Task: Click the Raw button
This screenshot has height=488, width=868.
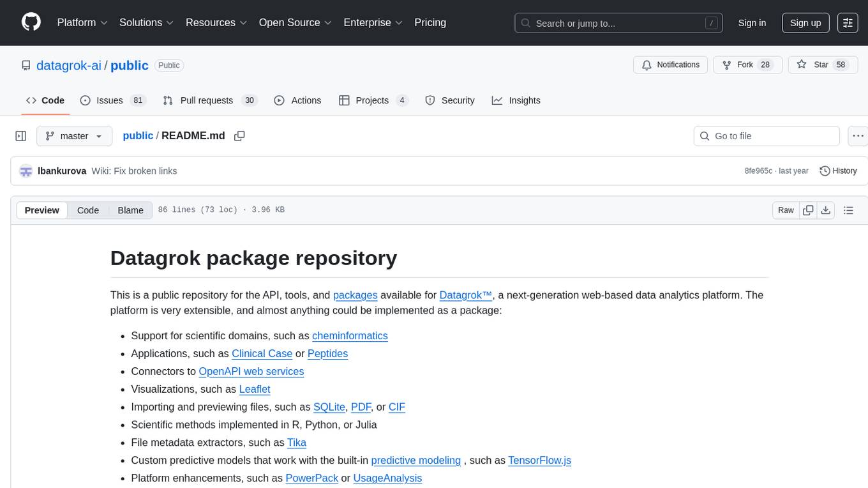Action: click(x=786, y=210)
